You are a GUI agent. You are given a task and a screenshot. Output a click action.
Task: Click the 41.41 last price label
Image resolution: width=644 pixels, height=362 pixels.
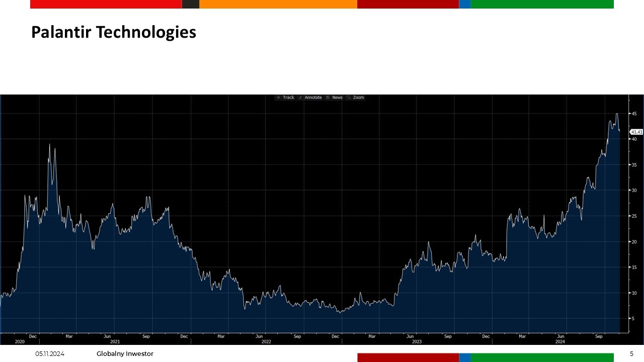(x=636, y=132)
